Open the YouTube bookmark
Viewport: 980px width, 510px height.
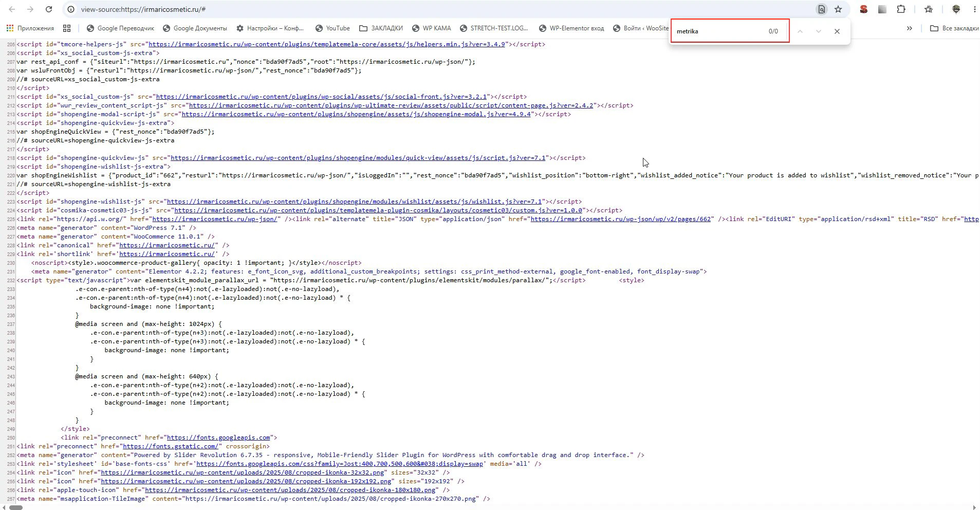[332, 28]
